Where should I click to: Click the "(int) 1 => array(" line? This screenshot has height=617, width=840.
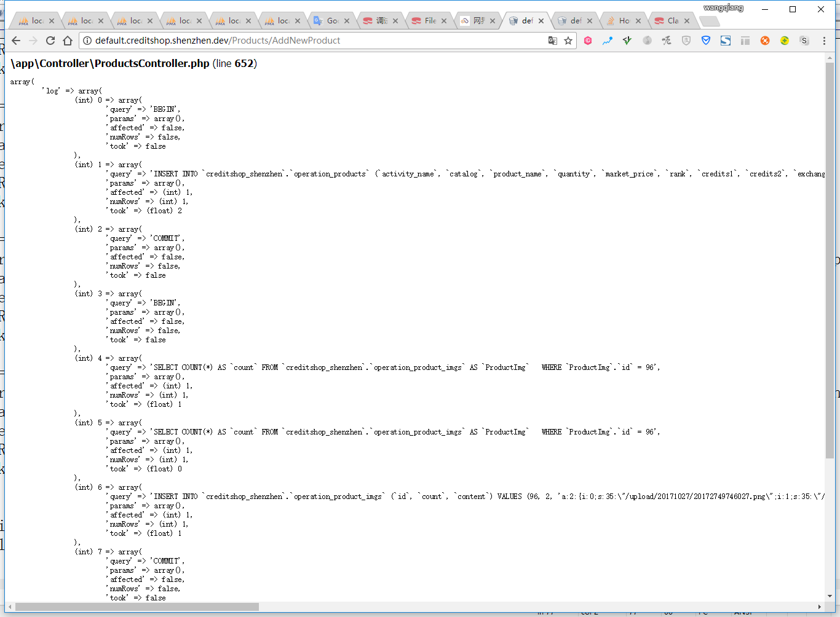coord(109,165)
